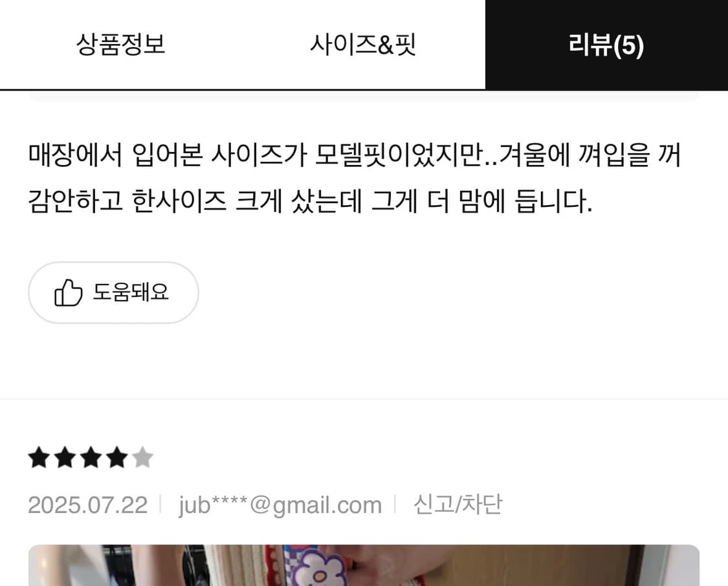Click the separator bar before 신고/차단
Screen dimensions: 728x586
[x=395, y=504]
